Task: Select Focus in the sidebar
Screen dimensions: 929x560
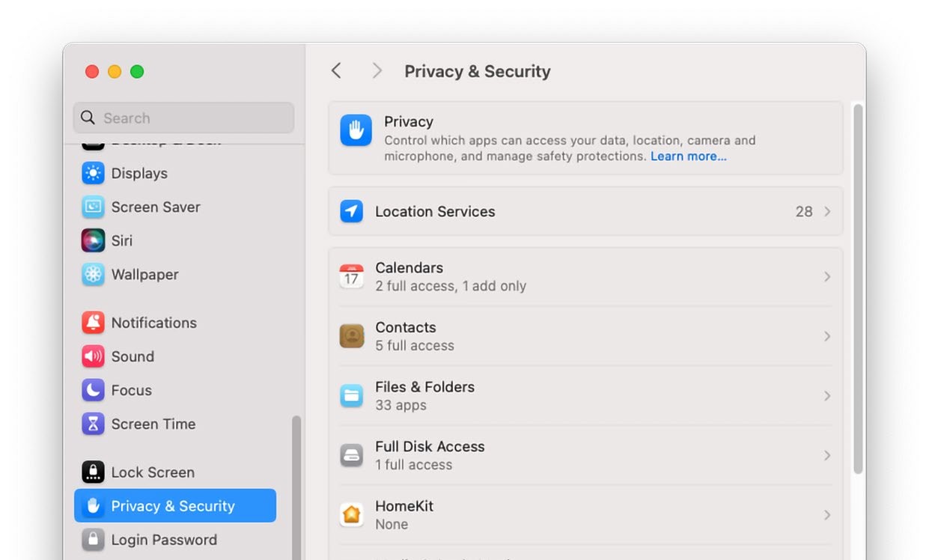Action: tap(175, 390)
